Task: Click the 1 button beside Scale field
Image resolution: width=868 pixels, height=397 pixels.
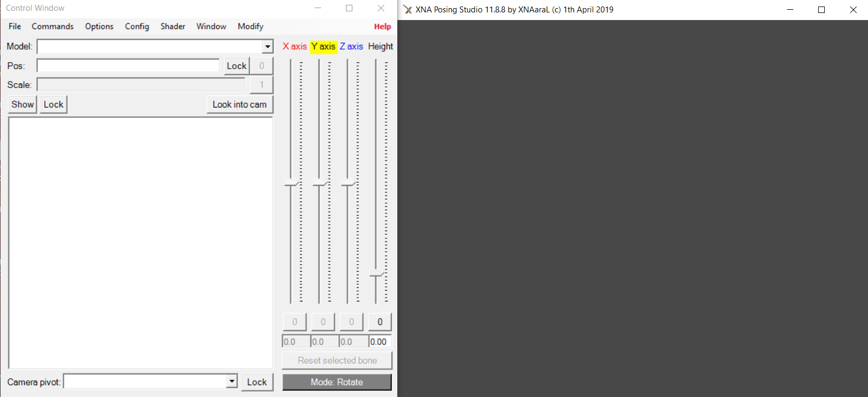Action: pos(262,85)
